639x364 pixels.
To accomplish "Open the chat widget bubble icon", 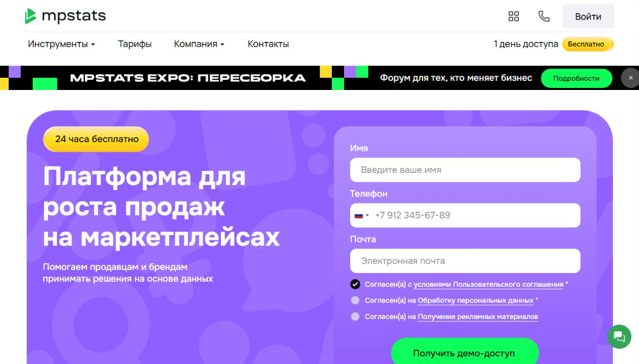I will point(620,336).
